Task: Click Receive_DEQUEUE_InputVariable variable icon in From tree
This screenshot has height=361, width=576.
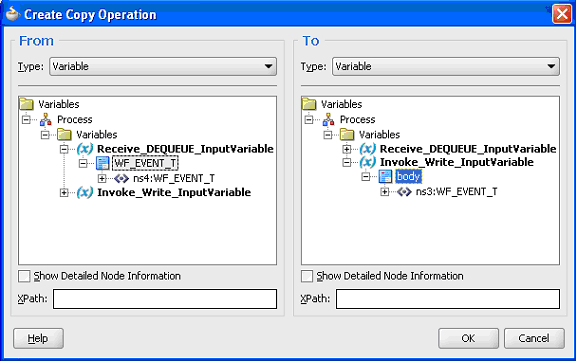Action: pyautogui.click(x=85, y=149)
